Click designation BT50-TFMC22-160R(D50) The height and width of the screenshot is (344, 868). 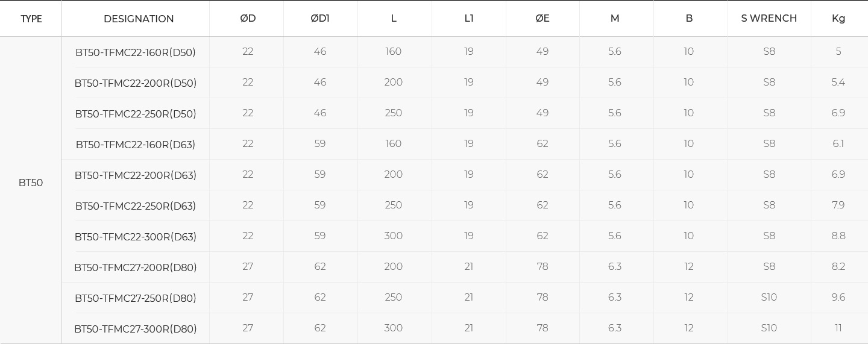(x=136, y=53)
